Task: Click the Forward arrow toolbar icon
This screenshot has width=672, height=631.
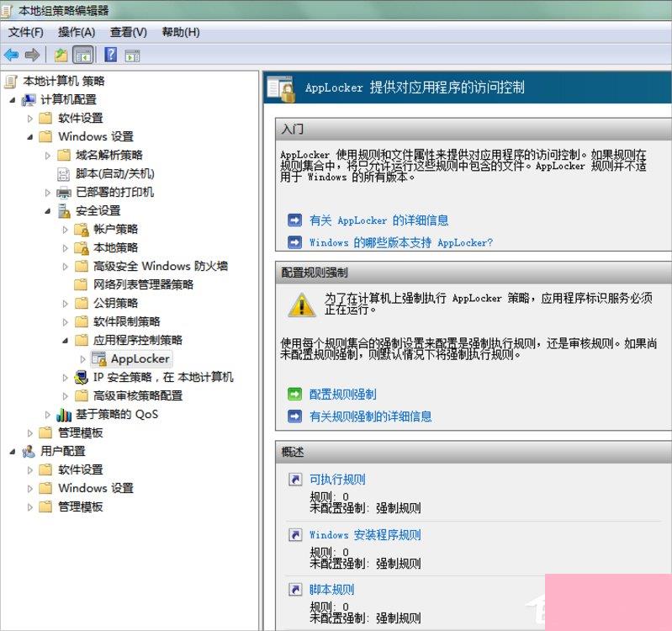Action: click(32, 55)
